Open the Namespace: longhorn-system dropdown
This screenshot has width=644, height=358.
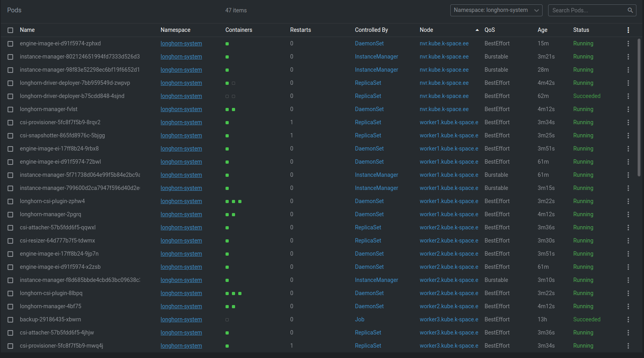tap(496, 10)
